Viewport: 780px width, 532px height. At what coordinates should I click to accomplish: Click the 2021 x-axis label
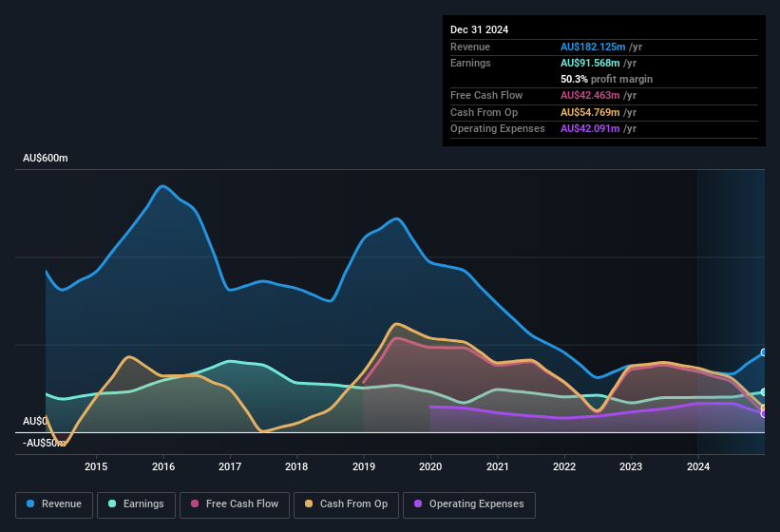(498, 466)
